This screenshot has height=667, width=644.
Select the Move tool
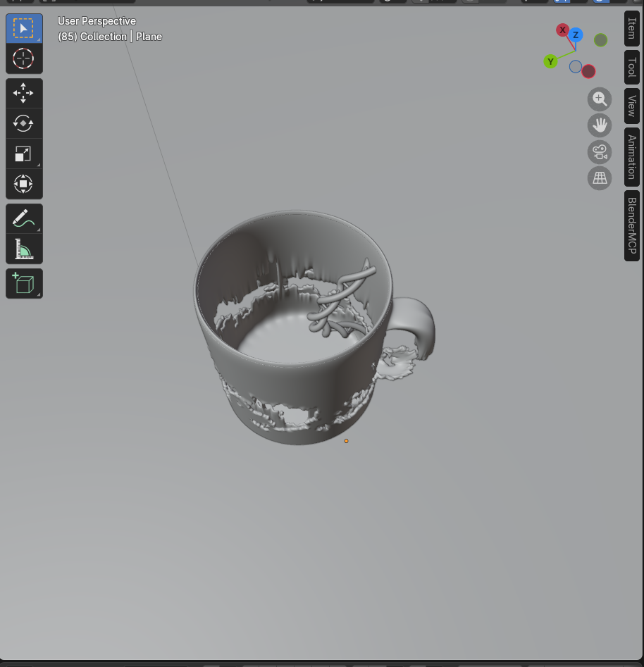coord(24,92)
